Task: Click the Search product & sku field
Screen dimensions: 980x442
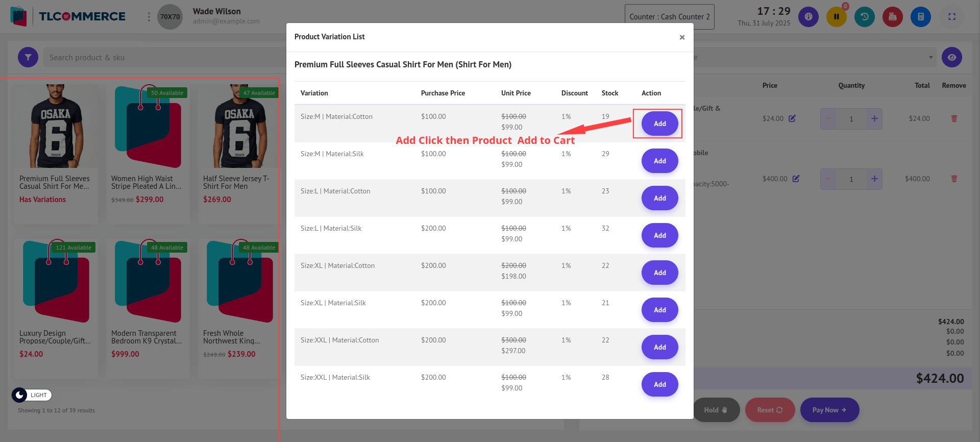Action: click(163, 58)
